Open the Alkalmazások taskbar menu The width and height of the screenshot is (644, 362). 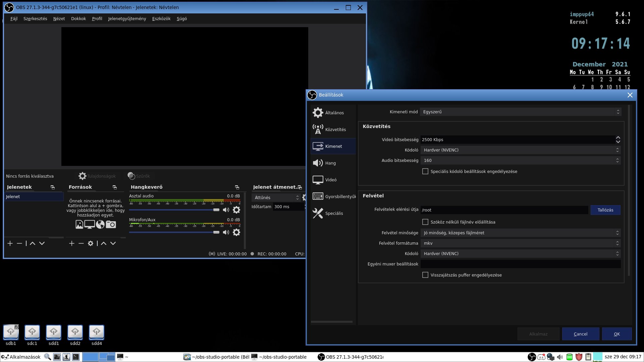(21, 357)
